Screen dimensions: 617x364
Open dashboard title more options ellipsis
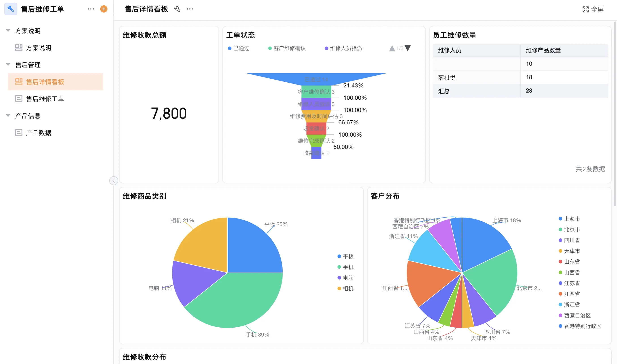pos(190,9)
